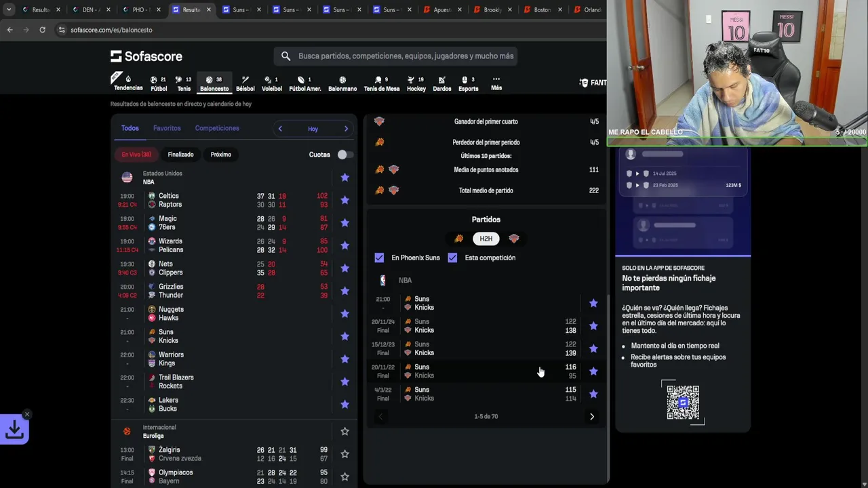Reload the page with the refresh icon
The height and width of the screenshot is (488, 868).
tap(42, 30)
